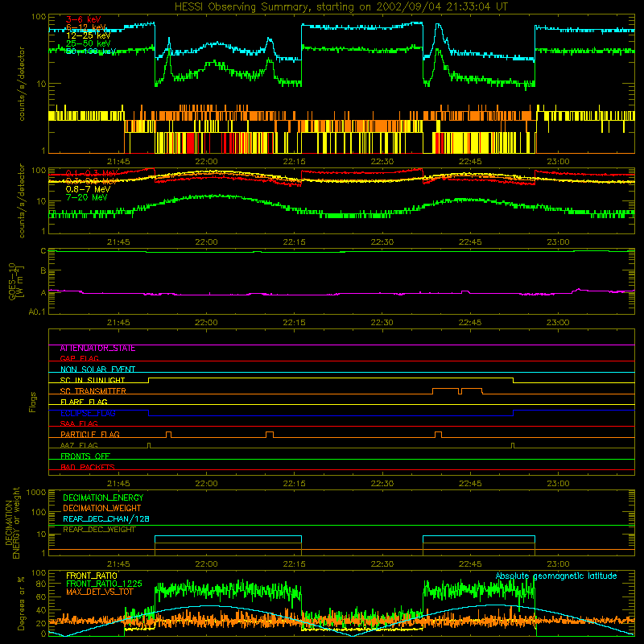Select the 12-25 keV legend entry

89,35
